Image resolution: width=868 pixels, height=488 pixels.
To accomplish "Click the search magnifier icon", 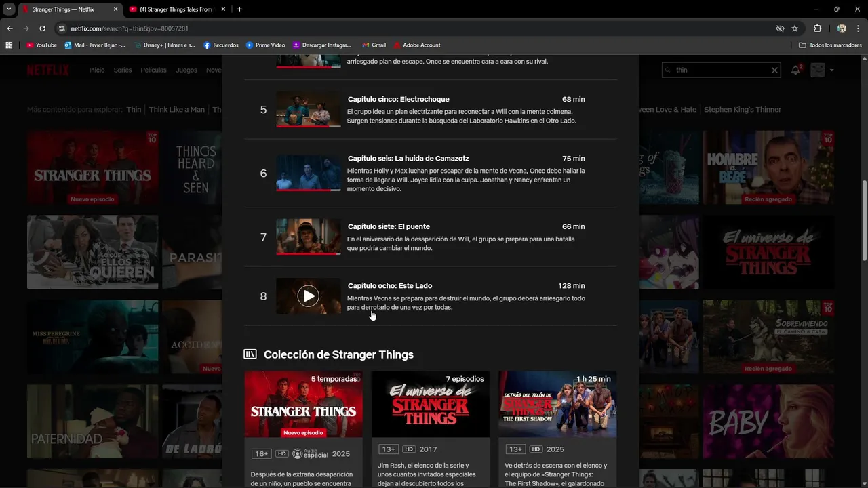I will (x=668, y=70).
